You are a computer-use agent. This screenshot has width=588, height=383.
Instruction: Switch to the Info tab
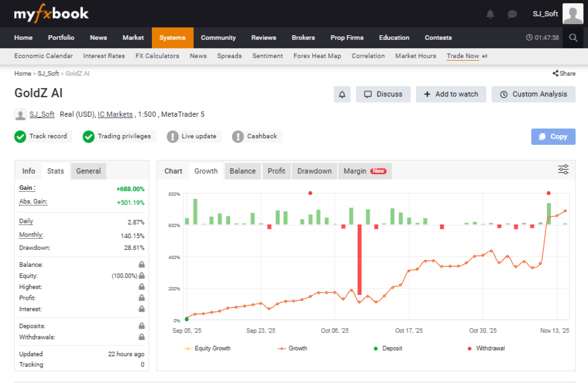point(29,171)
